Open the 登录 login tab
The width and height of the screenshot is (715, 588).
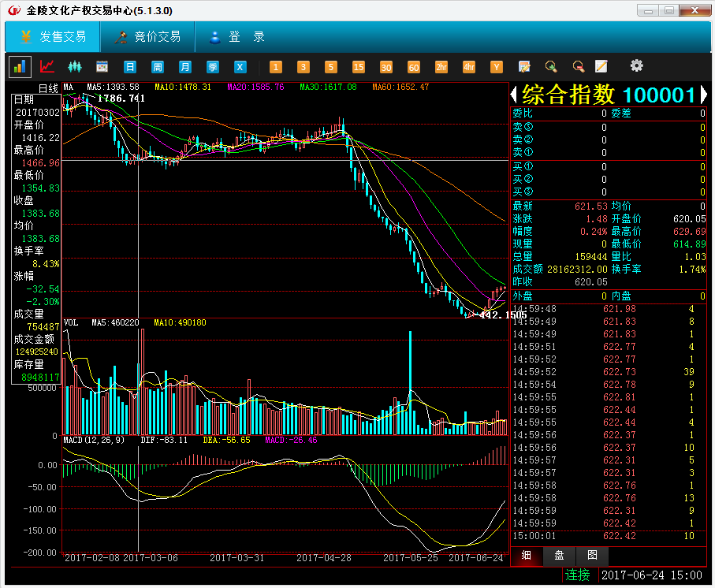pos(237,36)
